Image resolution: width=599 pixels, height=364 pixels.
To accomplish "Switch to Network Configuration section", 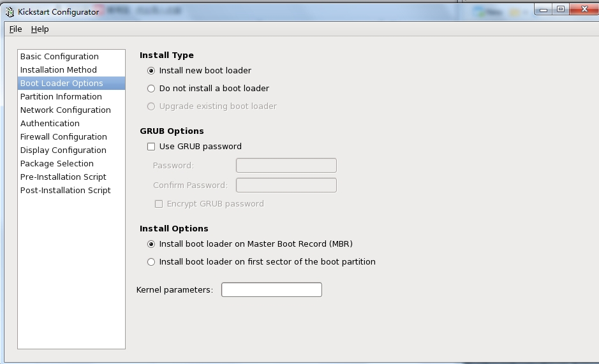I will click(71, 110).
